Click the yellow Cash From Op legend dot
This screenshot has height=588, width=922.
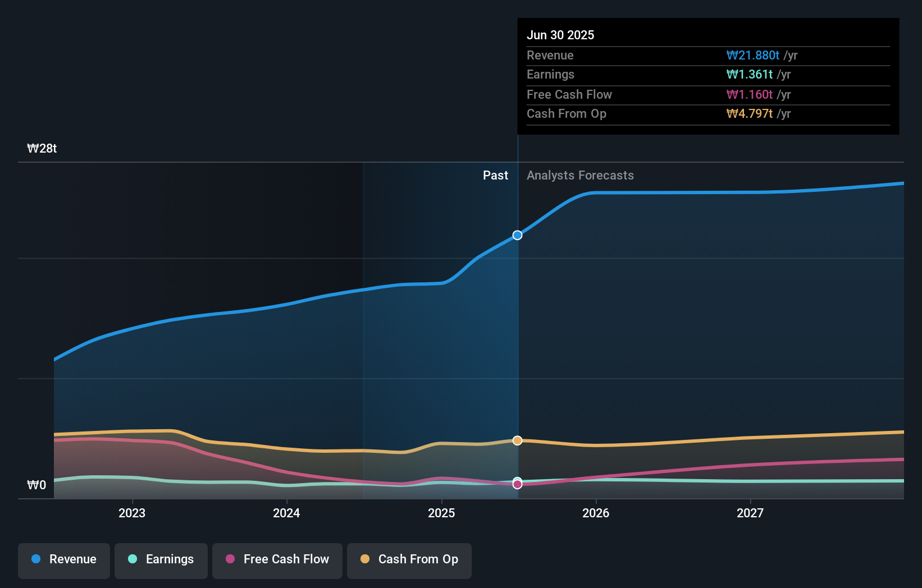click(x=365, y=559)
